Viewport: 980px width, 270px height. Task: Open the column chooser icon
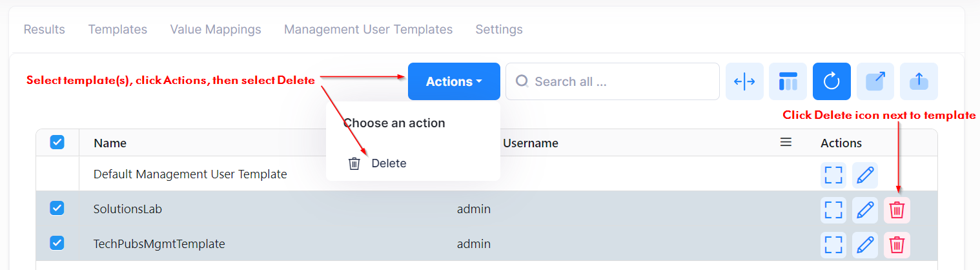788,81
